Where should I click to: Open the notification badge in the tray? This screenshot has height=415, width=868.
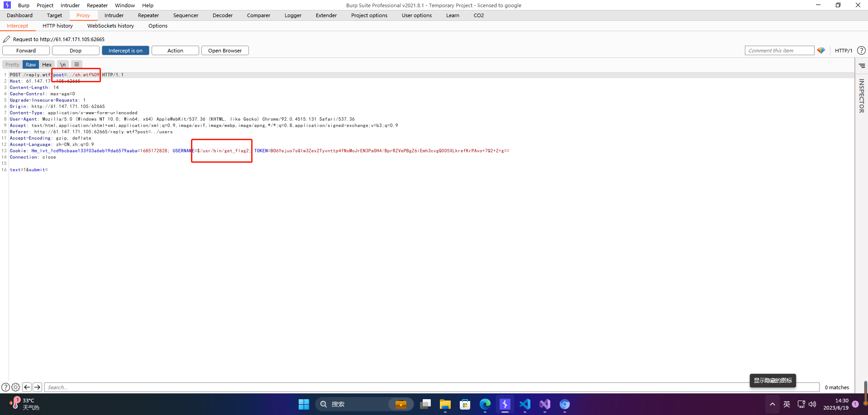point(855,404)
